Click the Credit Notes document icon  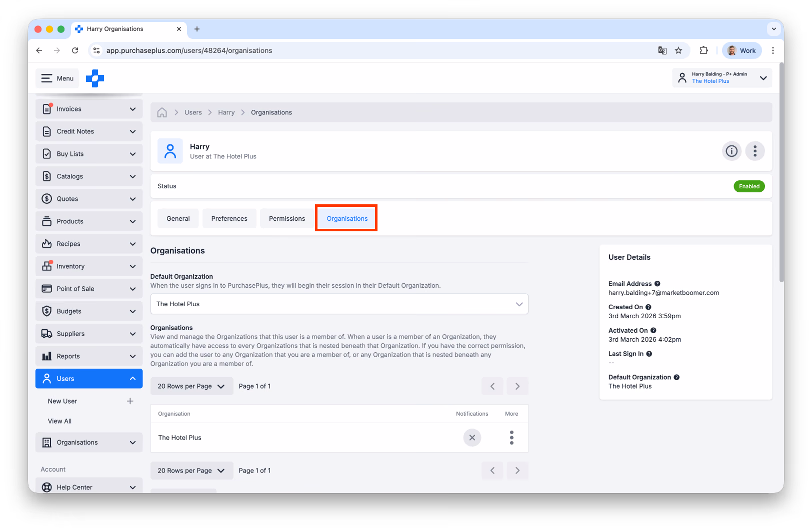pyautogui.click(x=47, y=131)
